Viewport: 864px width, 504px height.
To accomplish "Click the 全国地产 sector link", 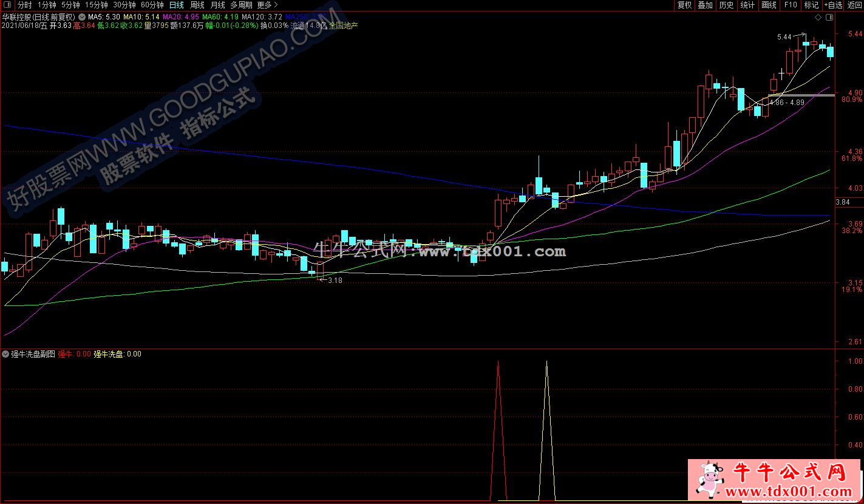I will click(344, 26).
